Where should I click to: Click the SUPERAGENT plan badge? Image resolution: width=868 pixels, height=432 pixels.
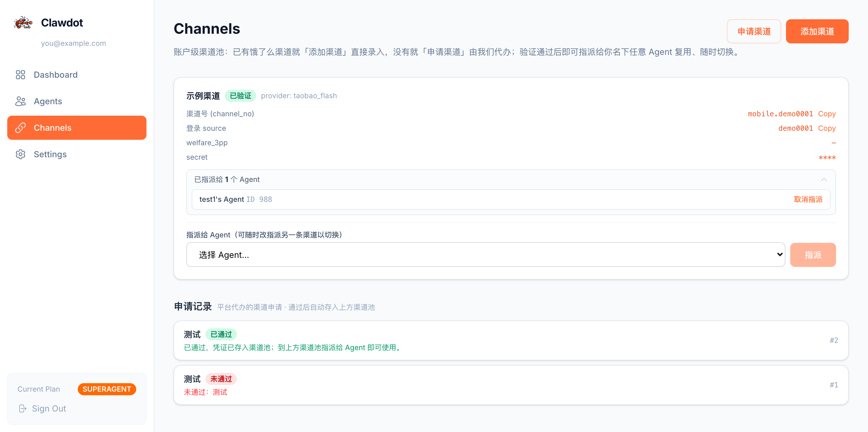coord(107,389)
